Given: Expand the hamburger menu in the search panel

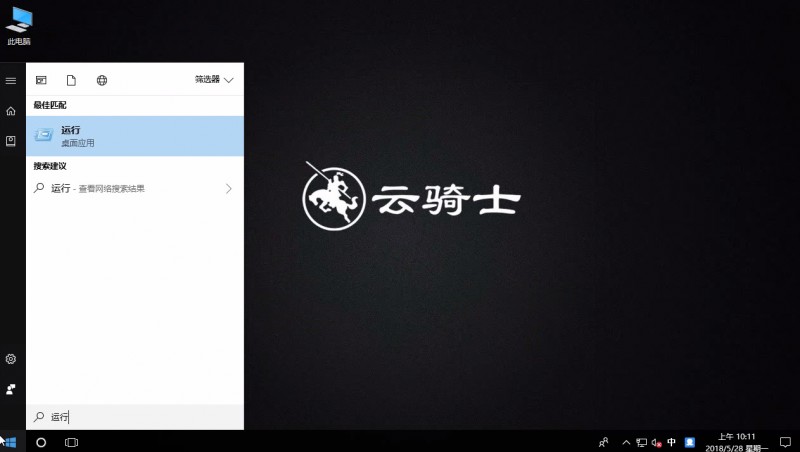Looking at the screenshot, I should [11, 81].
